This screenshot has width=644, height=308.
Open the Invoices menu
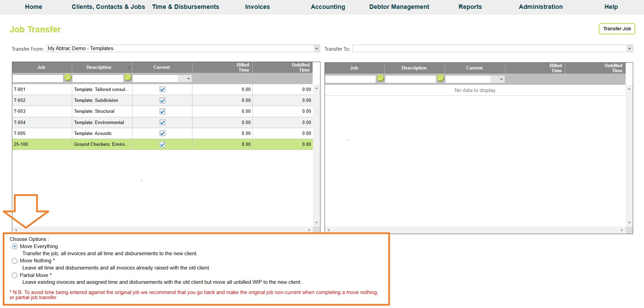tap(257, 7)
